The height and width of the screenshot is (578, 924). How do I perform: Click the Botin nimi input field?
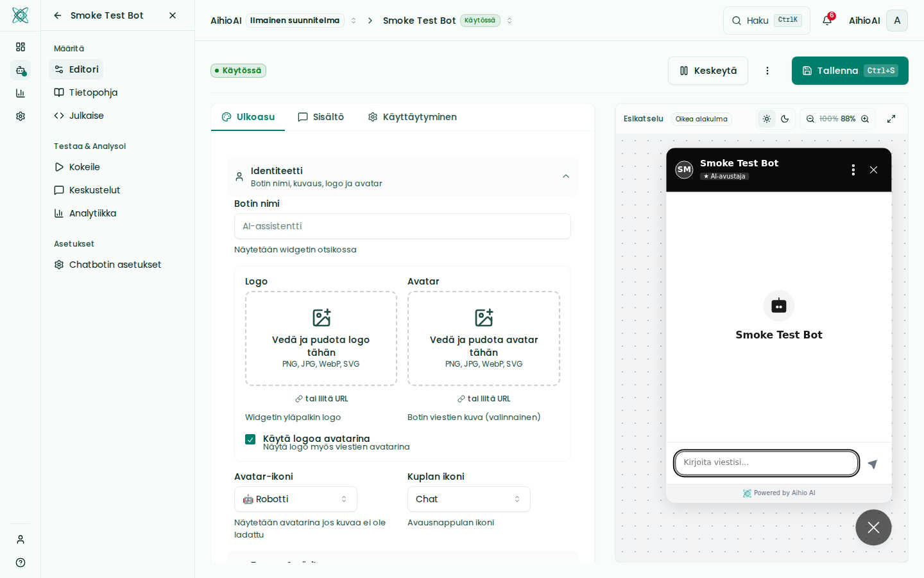click(402, 226)
